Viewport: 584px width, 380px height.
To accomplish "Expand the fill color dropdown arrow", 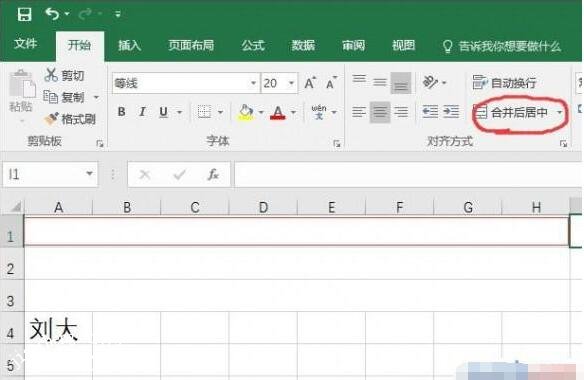I will [x=261, y=112].
